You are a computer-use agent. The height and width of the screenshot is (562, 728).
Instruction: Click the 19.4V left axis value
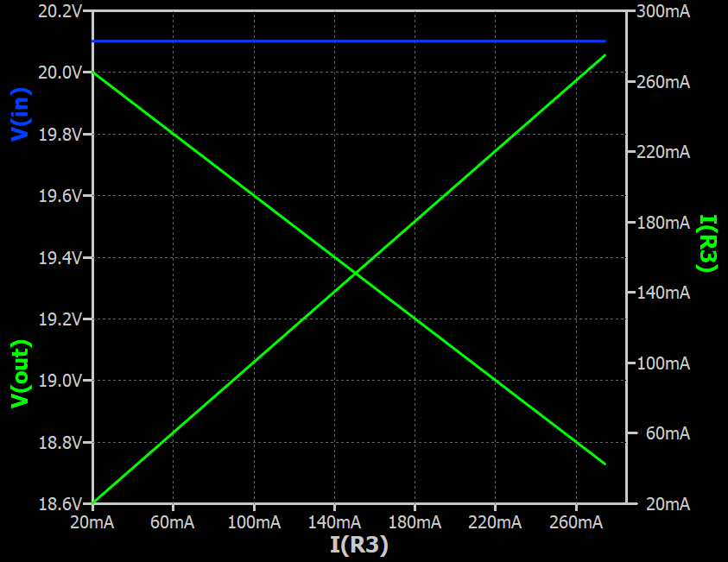click(x=60, y=257)
